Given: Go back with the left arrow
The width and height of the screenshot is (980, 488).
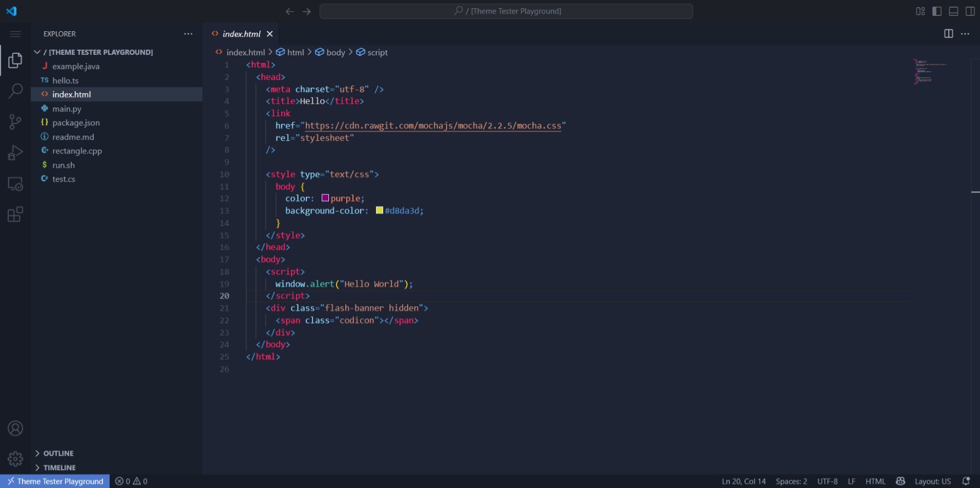Looking at the screenshot, I should pyautogui.click(x=290, y=12).
